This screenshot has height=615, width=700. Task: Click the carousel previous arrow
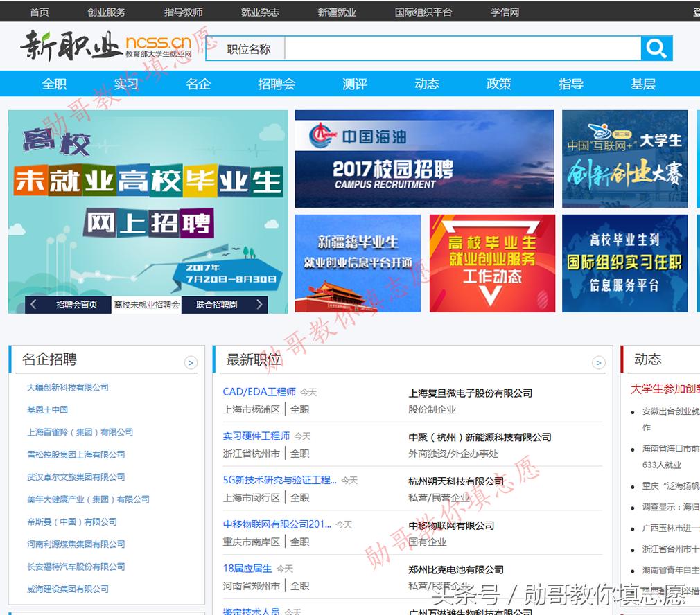[x=33, y=305]
